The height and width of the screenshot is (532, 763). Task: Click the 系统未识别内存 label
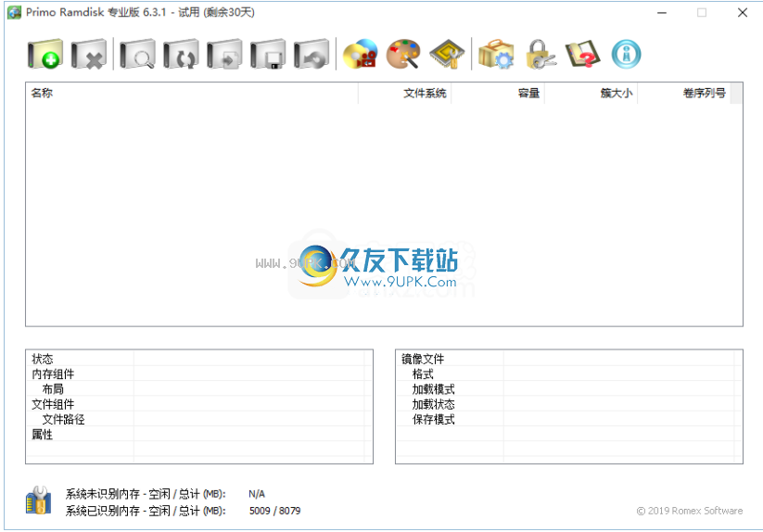(146, 494)
